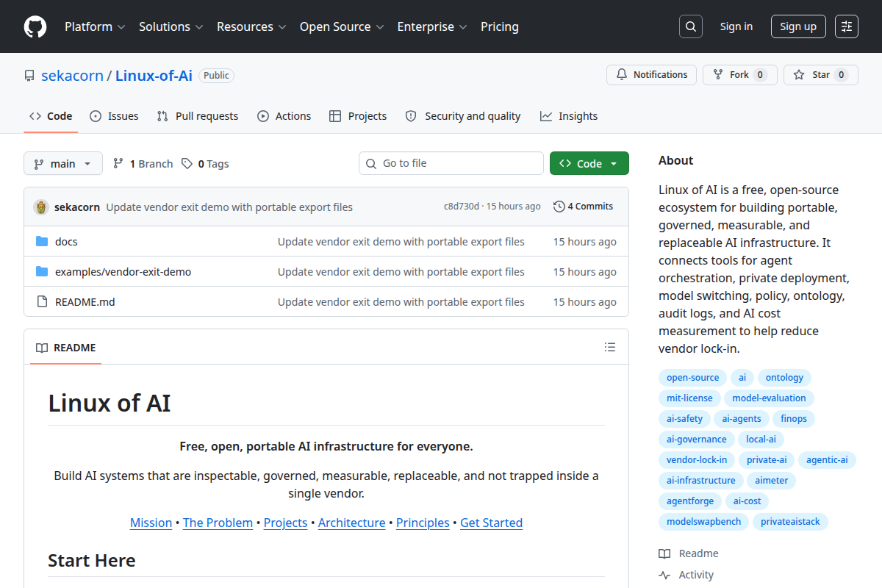Open the sekacorn owner link
882x588 pixels.
point(72,75)
